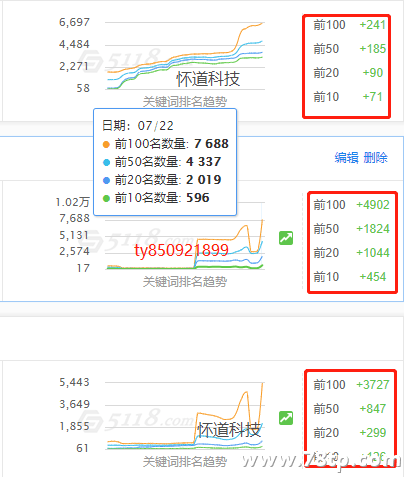404x477 pixels.
Task: Click tooltip row 前10名数量: 596
Action: [156, 198]
